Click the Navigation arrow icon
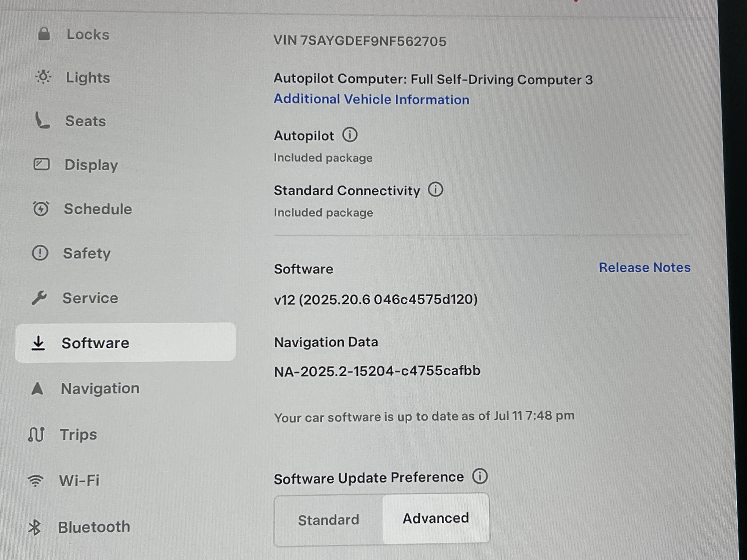 pos(37,389)
